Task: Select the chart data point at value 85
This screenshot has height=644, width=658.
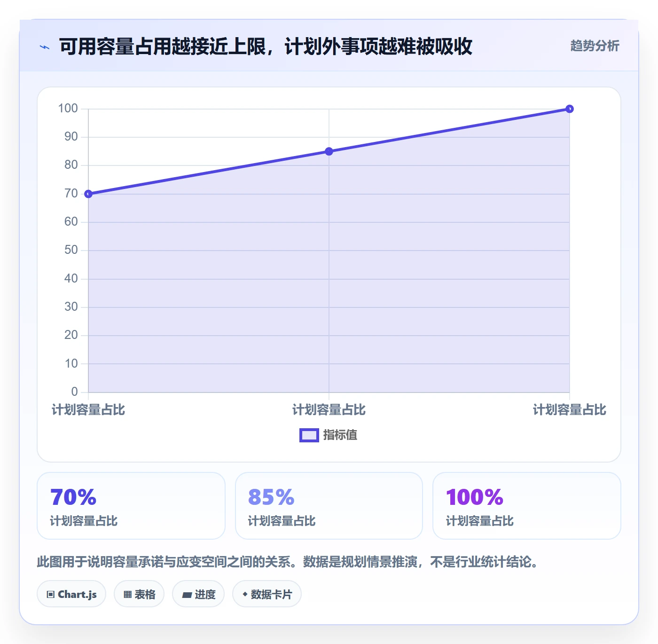Action: coord(329,151)
